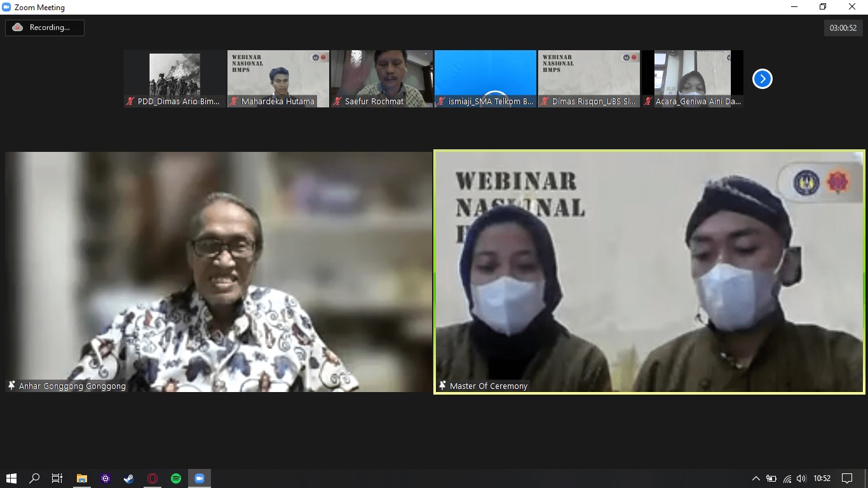Image resolution: width=868 pixels, height=488 pixels.
Task: Click pin icon beside Anhar Gonggong name
Action: [11, 386]
